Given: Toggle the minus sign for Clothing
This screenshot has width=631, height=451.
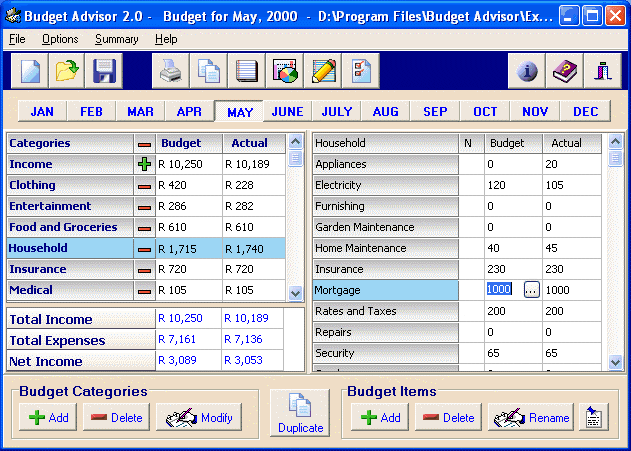Looking at the screenshot, I should (x=144, y=185).
